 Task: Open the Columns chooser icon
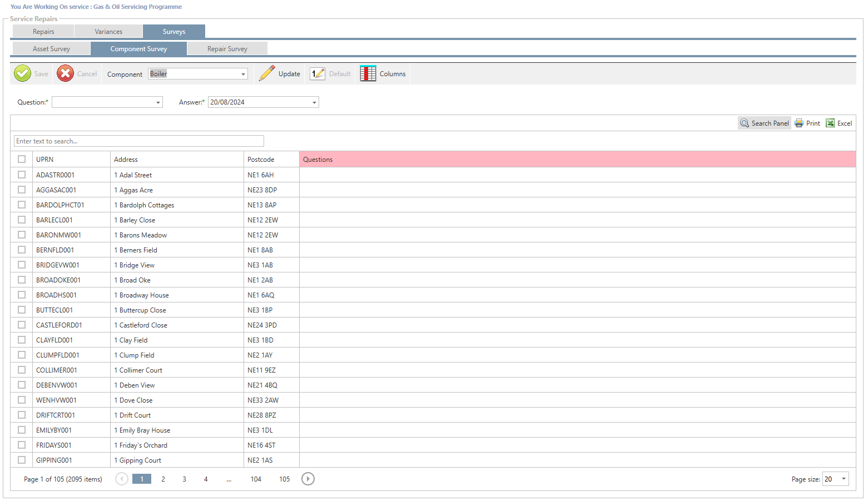(x=368, y=73)
